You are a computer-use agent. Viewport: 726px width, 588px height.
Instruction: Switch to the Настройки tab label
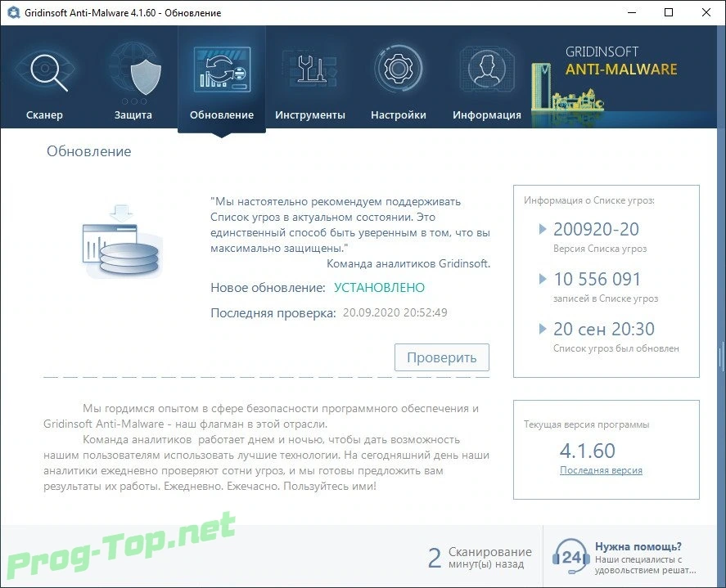399,114
